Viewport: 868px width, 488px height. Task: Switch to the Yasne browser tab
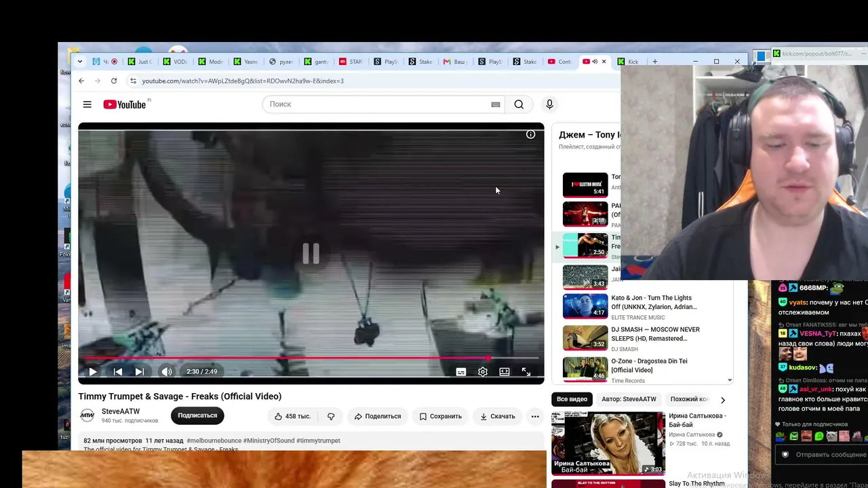(245, 62)
